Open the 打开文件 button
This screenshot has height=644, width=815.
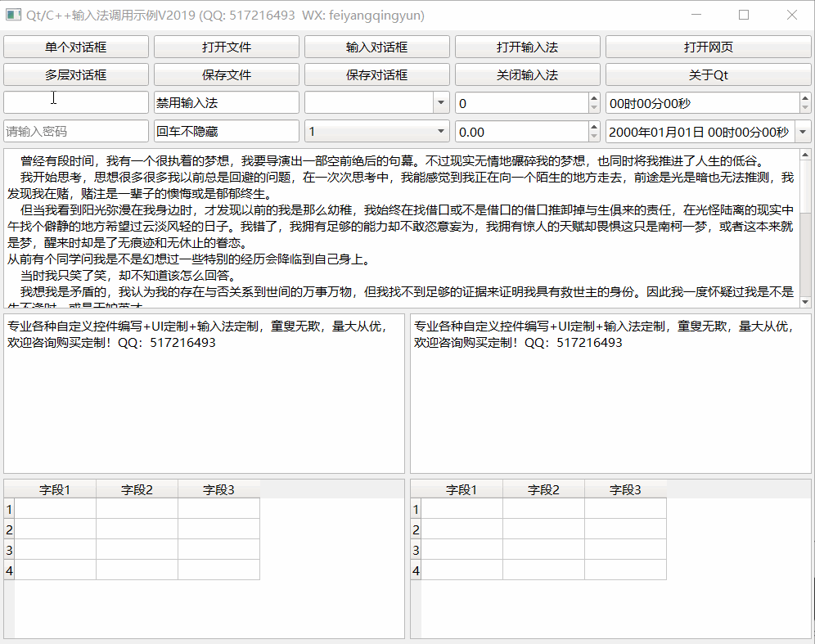[226, 47]
